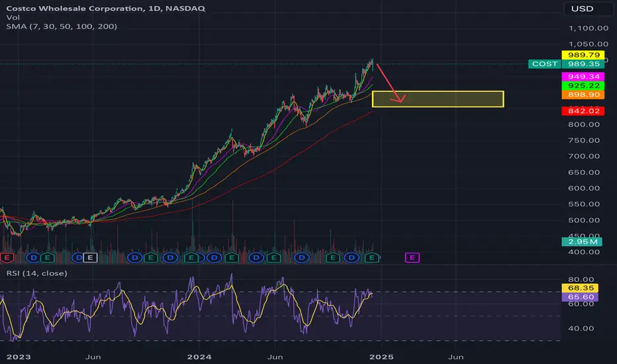
Task: Select the SMA (7, 30, 50, 100, 200) legend
Action: click(x=62, y=26)
